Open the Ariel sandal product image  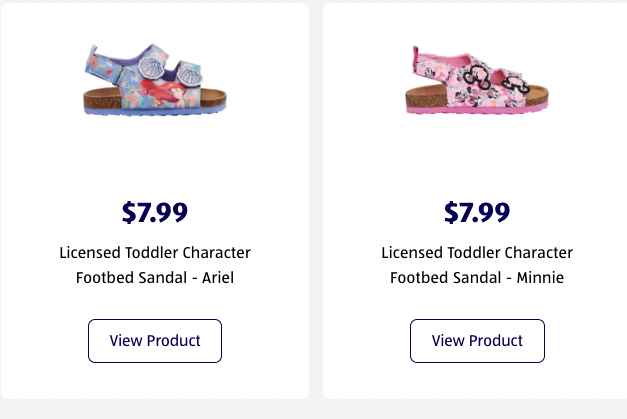pos(155,80)
